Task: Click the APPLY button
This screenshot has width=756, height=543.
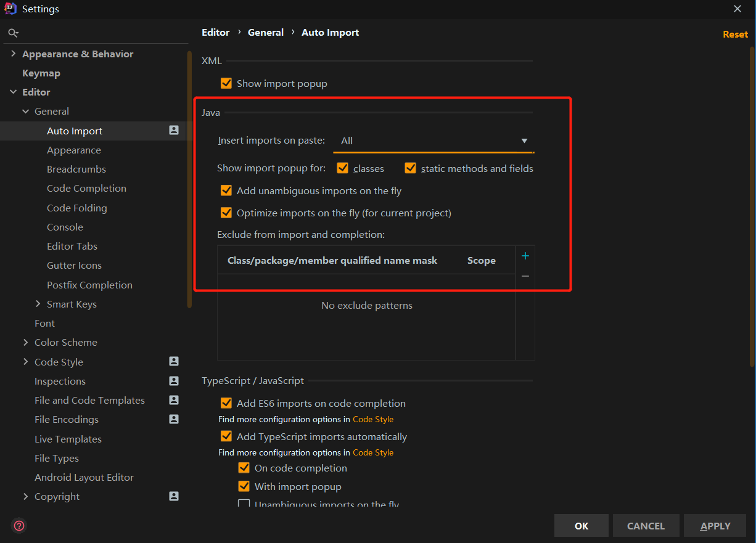Action: tap(715, 526)
